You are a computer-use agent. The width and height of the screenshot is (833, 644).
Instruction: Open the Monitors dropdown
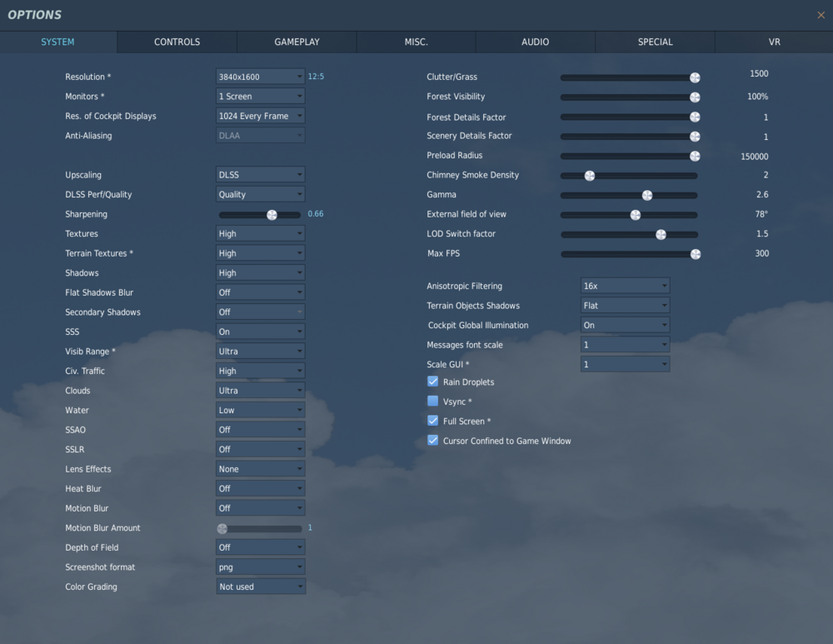pos(260,96)
